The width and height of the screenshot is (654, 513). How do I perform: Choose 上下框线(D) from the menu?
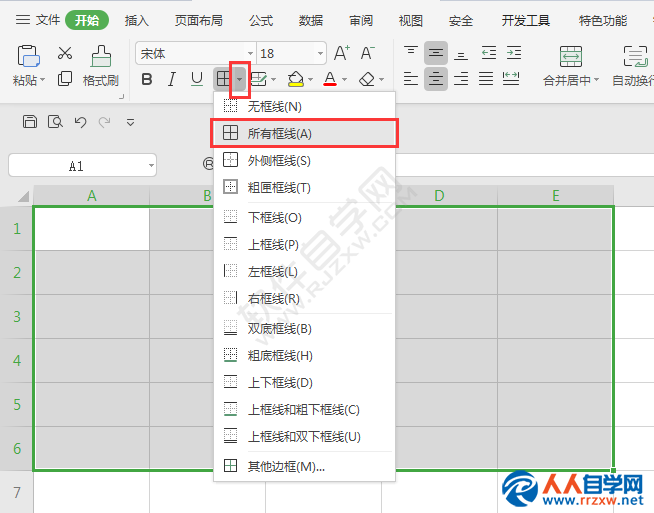(x=304, y=382)
